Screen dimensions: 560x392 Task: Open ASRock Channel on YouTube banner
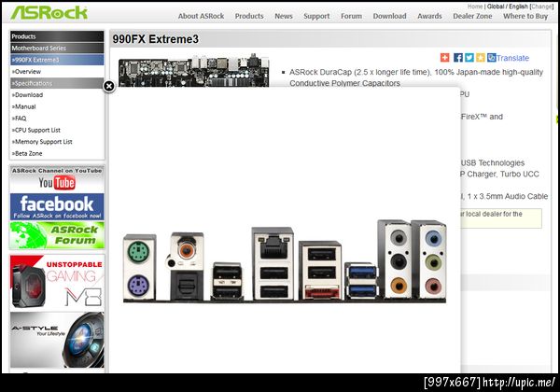57,179
